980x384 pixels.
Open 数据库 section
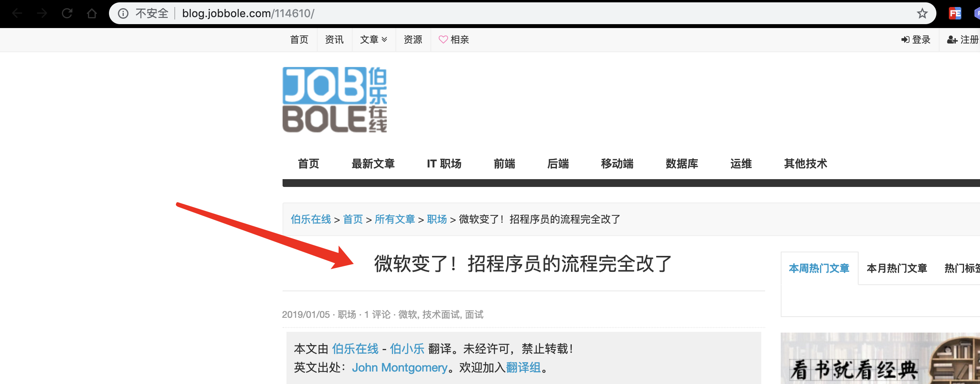click(x=682, y=164)
